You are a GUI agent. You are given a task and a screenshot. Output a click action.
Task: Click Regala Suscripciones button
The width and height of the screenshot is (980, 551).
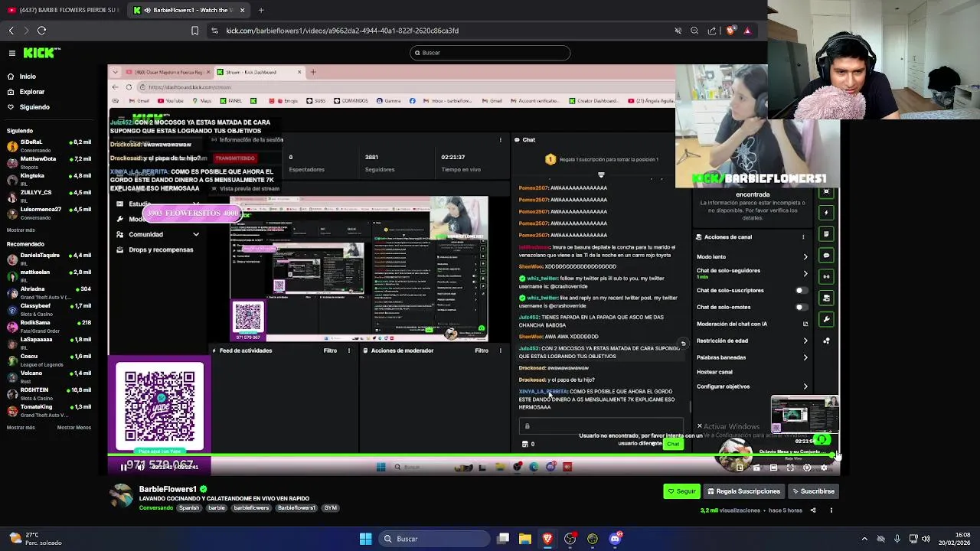(x=743, y=491)
